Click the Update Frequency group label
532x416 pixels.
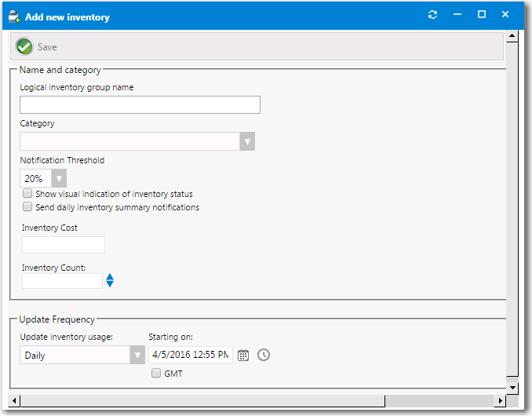click(57, 319)
